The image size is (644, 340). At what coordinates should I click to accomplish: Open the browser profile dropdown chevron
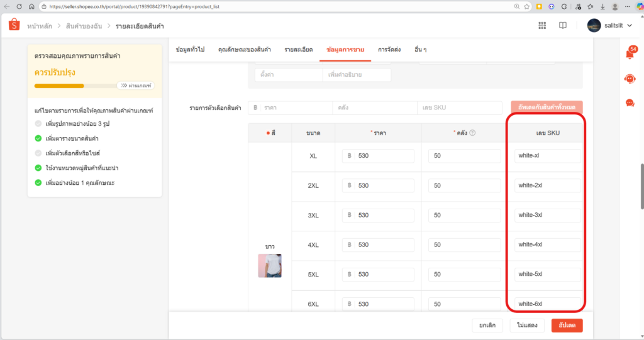pos(630,6)
